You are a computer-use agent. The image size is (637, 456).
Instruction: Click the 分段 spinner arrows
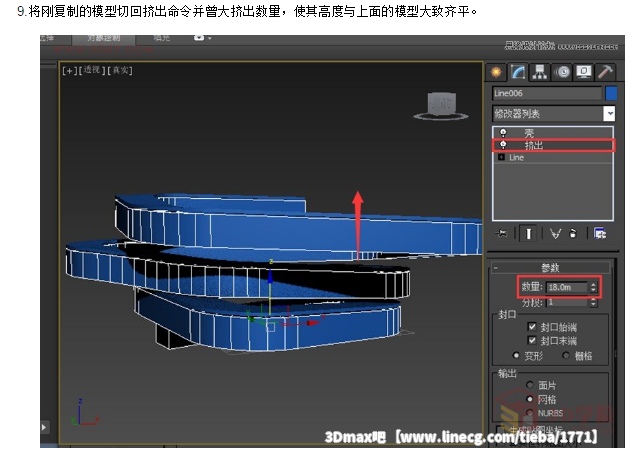click(x=593, y=302)
